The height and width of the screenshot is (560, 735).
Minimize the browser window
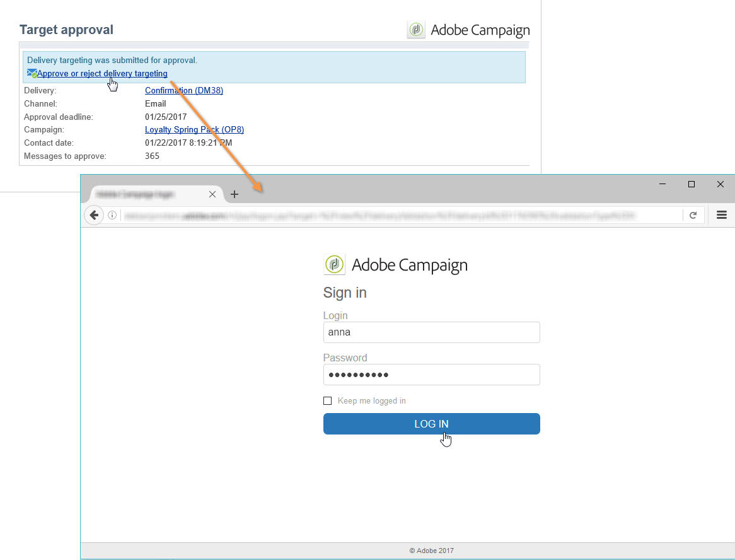pyautogui.click(x=663, y=184)
